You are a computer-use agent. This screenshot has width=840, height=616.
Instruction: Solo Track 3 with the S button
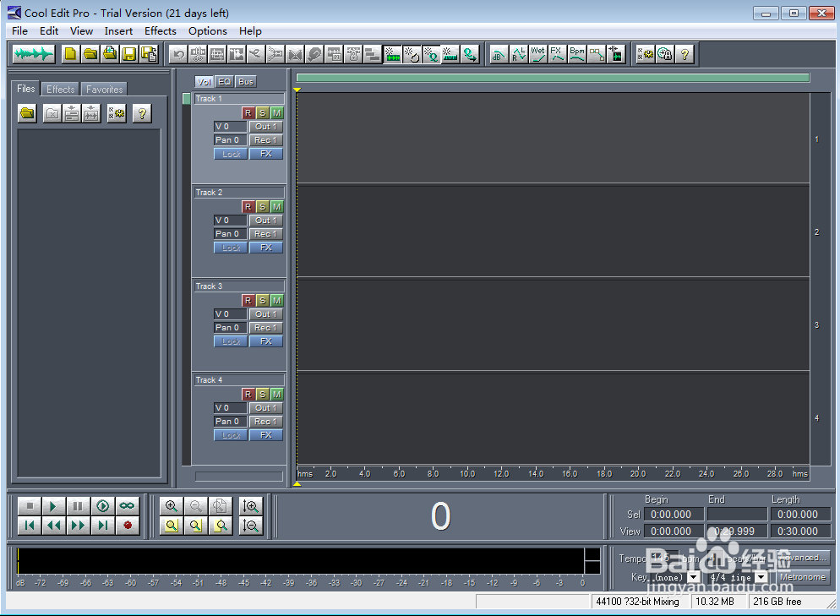[x=263, y=301]
